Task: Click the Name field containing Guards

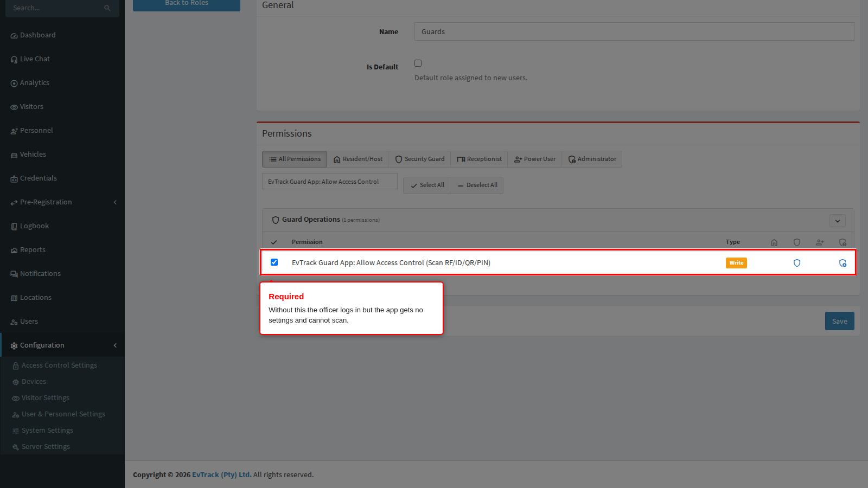Action: pos(634,31)
